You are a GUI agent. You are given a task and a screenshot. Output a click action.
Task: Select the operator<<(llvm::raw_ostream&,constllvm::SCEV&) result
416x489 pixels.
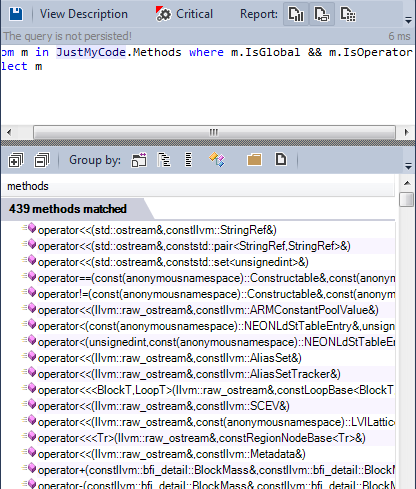point(163,406)
